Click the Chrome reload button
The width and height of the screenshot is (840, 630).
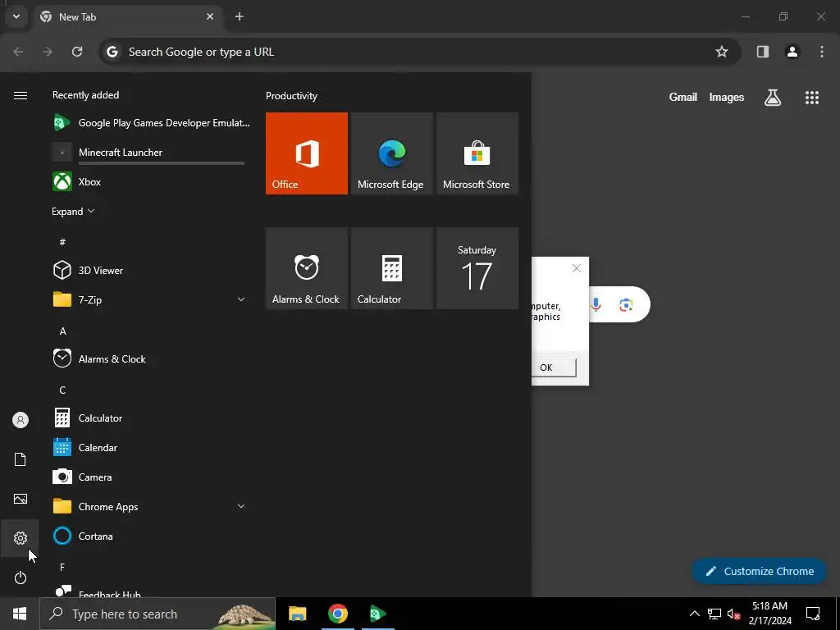[77, 52]
